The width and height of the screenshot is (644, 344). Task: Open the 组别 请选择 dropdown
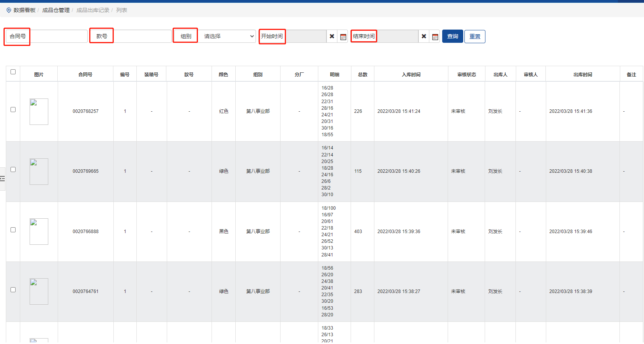point(228,37)
